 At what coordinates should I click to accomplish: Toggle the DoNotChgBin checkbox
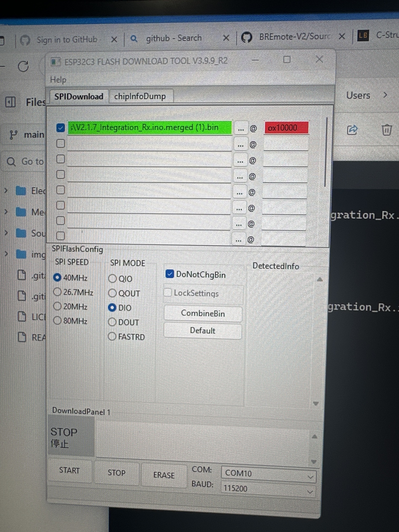[169, 274]
